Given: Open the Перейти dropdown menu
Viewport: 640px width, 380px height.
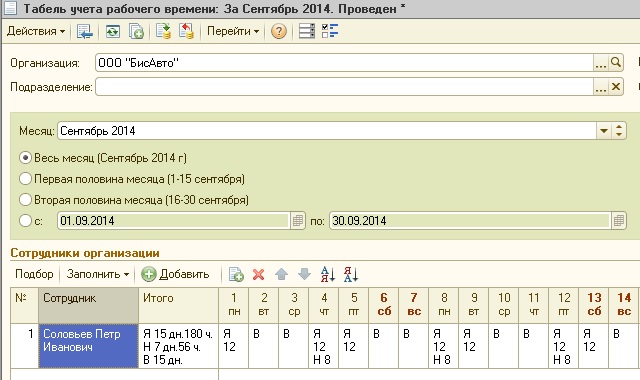Looking at the screenshot, I should click(233, 31).
